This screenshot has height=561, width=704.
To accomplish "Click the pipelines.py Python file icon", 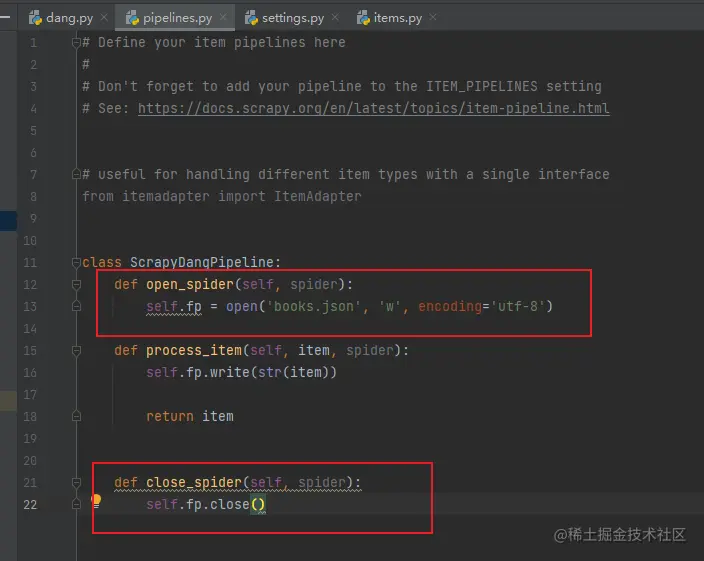I will click(132, 18).
